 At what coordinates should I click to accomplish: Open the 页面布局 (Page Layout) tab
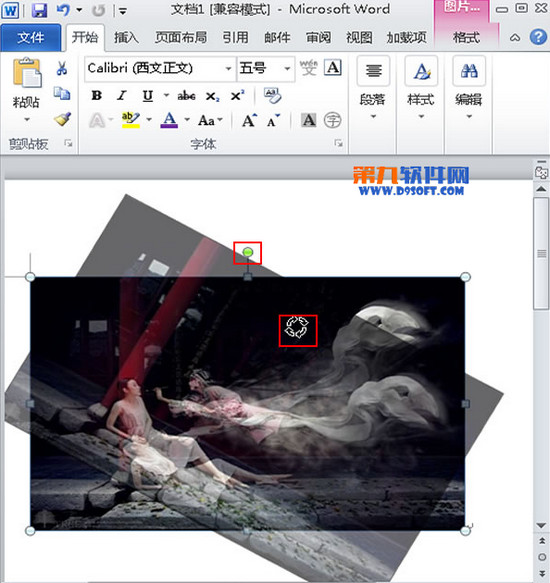coord(181,38)
